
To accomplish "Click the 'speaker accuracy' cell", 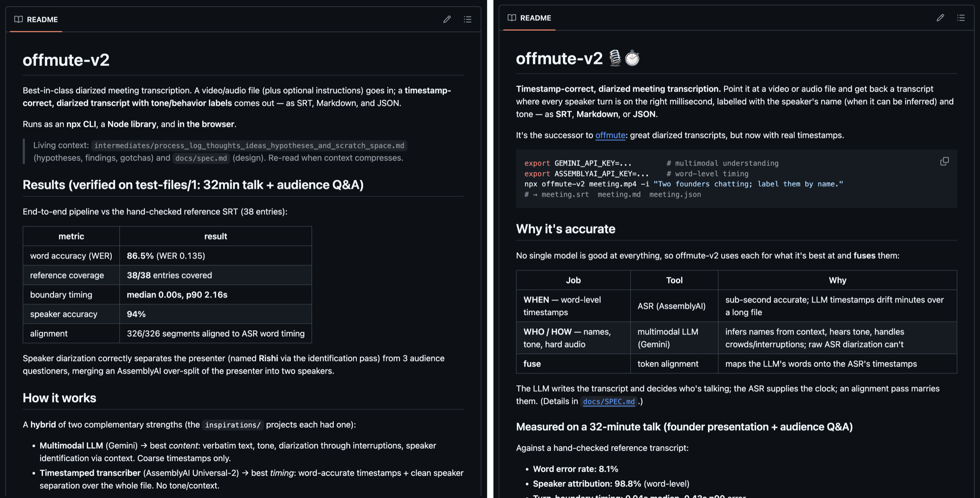I will (x=71, y=314).
